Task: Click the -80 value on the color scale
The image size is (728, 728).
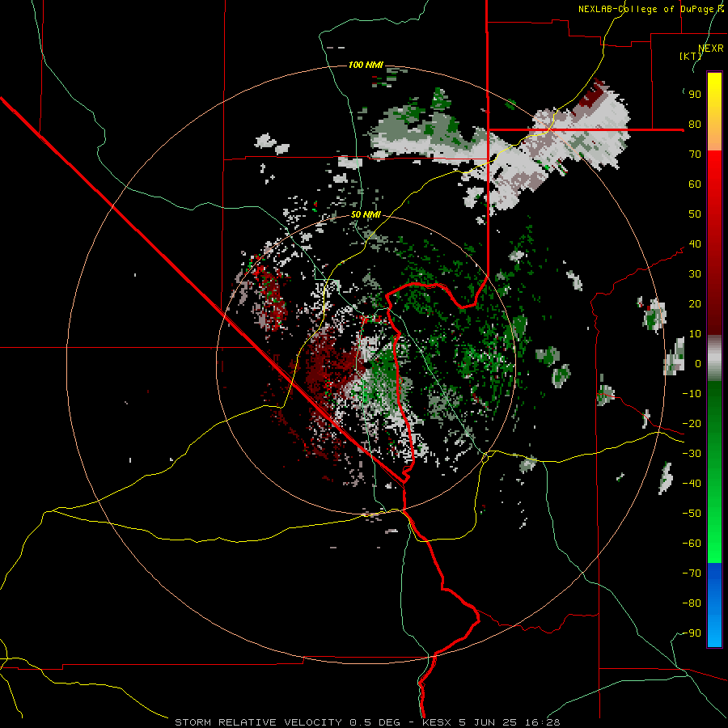Action: pyautogui.click(x=692, y=603)
